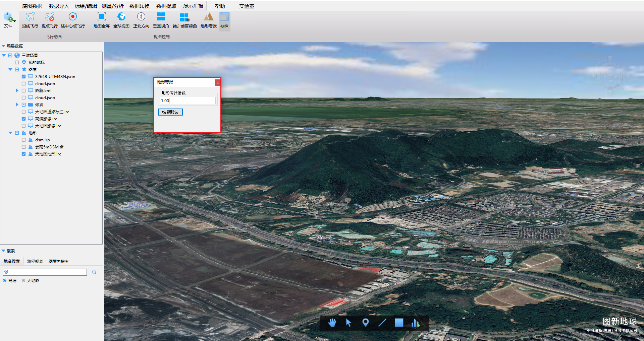Set 垂直视角 vertical view
Viewport: 644px width, 341px height.
pyautogui.click(x=161, y=20)
